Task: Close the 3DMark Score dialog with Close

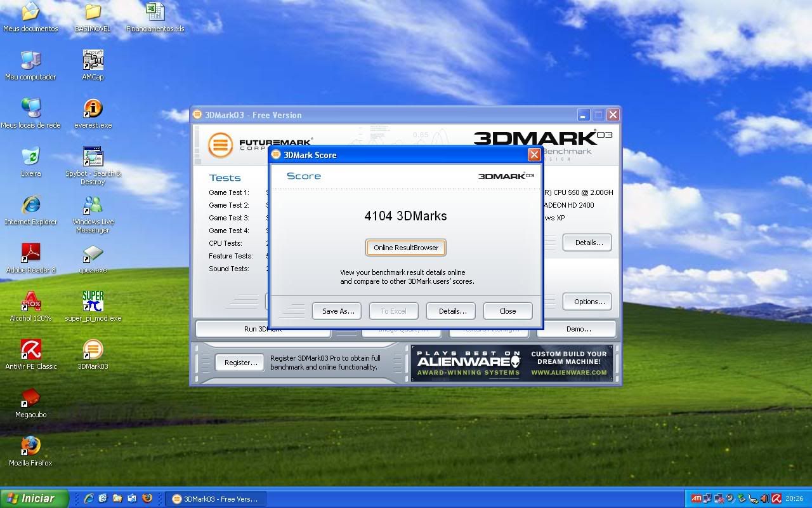Action: (x=507, y=311)
